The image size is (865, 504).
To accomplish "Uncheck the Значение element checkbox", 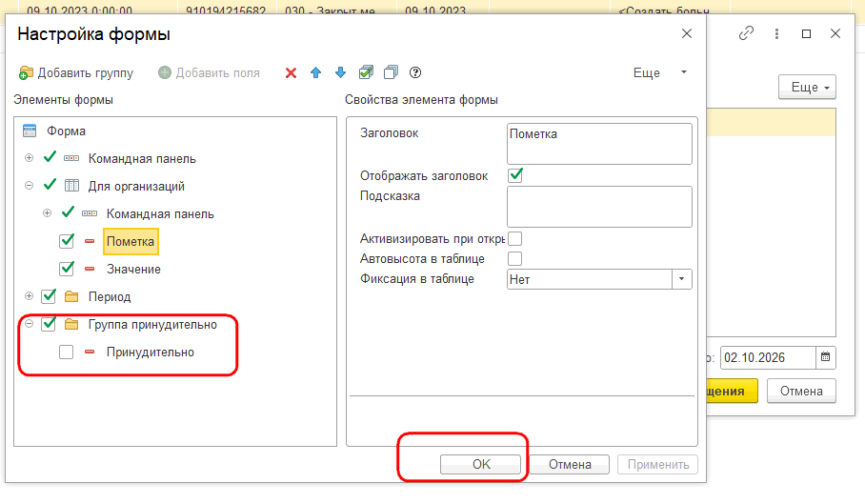I will (66, 269).
